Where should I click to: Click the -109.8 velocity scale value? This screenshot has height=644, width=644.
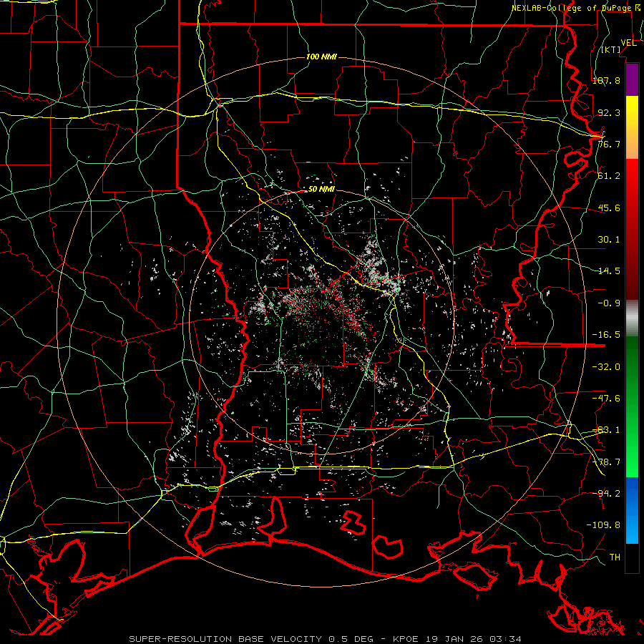(x=603, y=525)
